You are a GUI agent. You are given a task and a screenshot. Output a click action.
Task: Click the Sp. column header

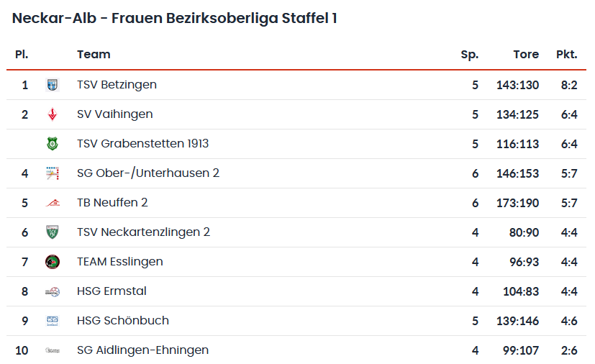tap(469, 55)
